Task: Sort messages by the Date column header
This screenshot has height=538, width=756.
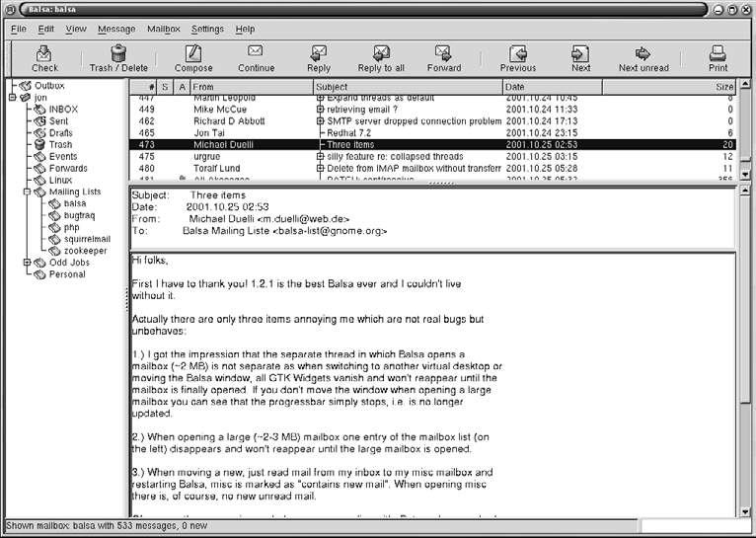Action: click(553, 88)
